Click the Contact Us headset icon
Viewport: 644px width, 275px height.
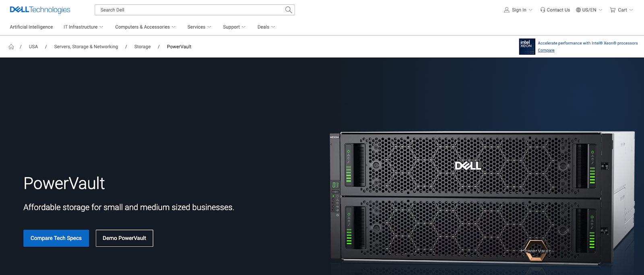tap(543, 10)
